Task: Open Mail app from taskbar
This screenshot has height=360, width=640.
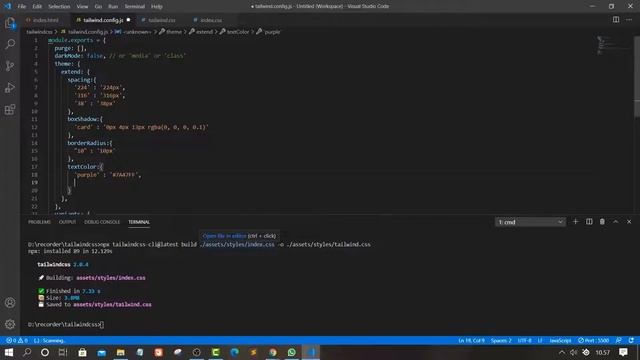Action: [101, 352]
